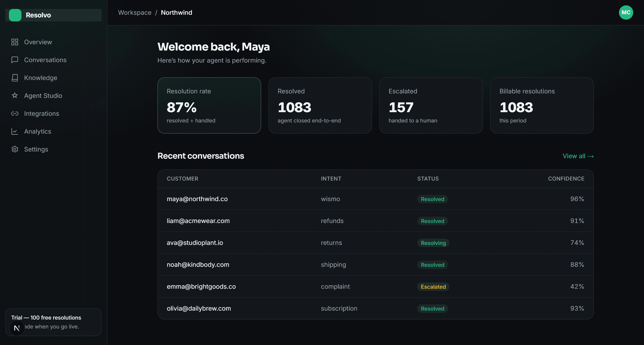This screenshot has width=644, height=345.
Task: Click the CONFIDENCE column header
Action: pyautogui.click(x=566, y=179)
